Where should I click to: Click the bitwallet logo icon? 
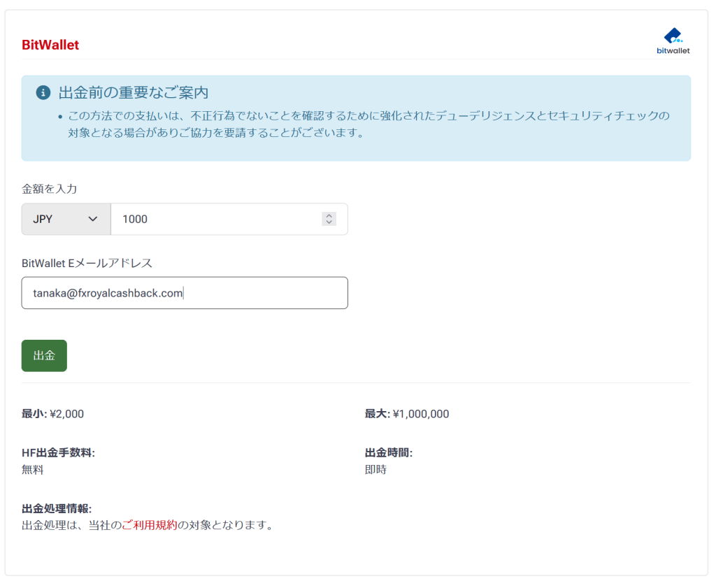(673, 41)
